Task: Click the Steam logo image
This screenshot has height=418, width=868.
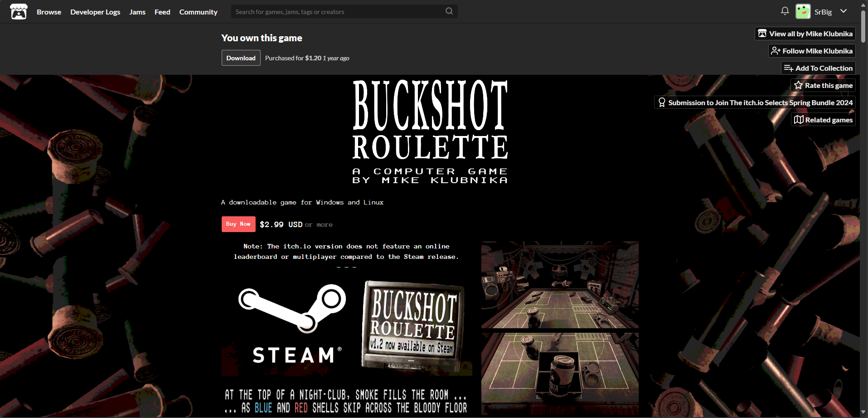Action: point(291,324)
